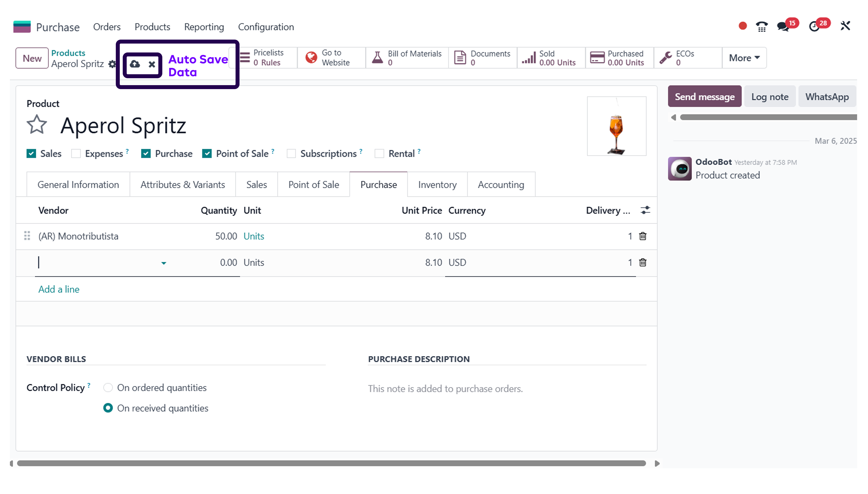The image size is (868, 494).
Task: Click the 50.00 quantity cell
Action: [226, 236]
